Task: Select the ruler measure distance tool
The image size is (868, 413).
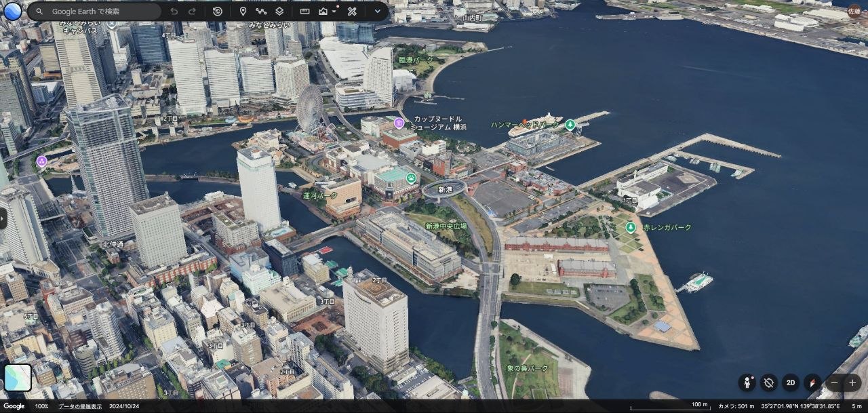Action: point(305,12)
